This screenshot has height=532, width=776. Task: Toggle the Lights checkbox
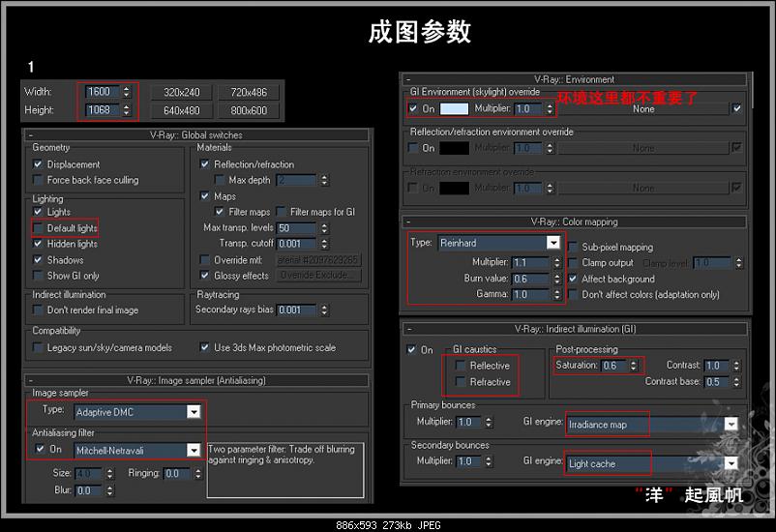point(38,212)
